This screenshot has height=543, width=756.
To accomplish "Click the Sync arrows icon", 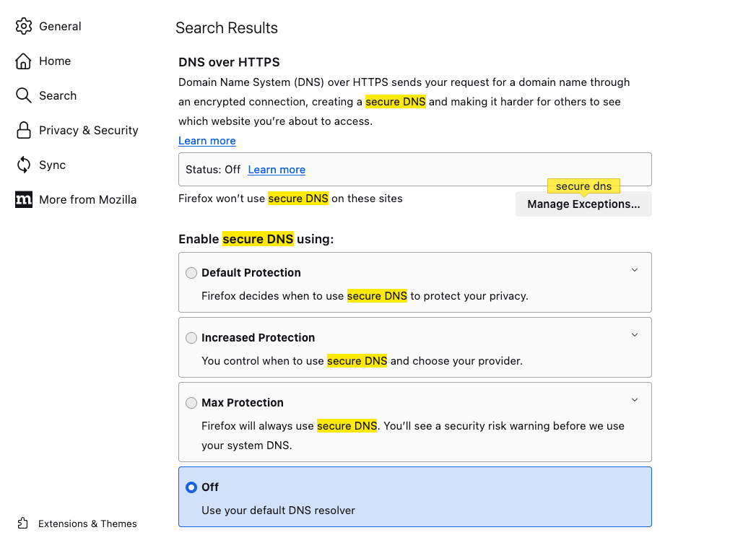I will click(24, 165).
